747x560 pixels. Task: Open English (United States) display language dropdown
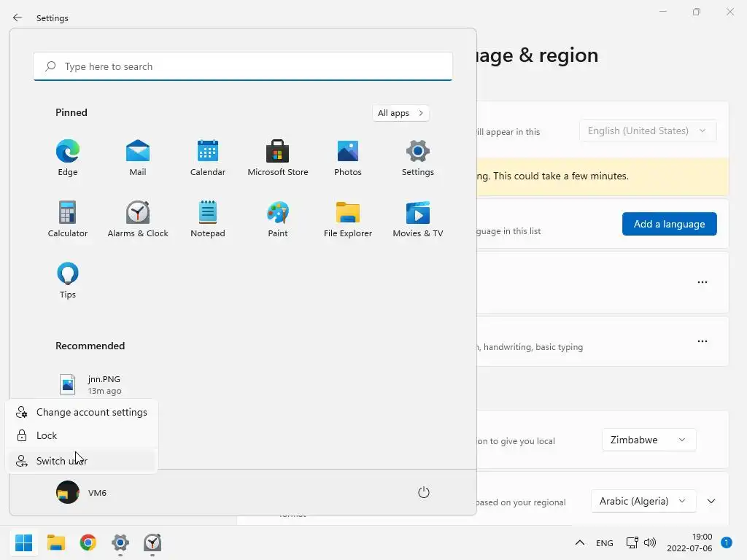[648, 131]
